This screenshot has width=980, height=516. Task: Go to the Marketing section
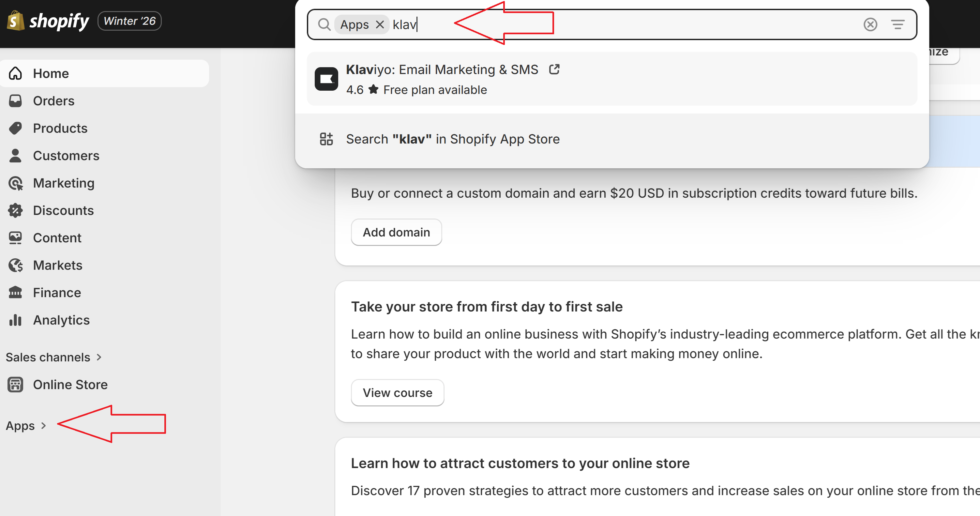click(x=64, y=183)
